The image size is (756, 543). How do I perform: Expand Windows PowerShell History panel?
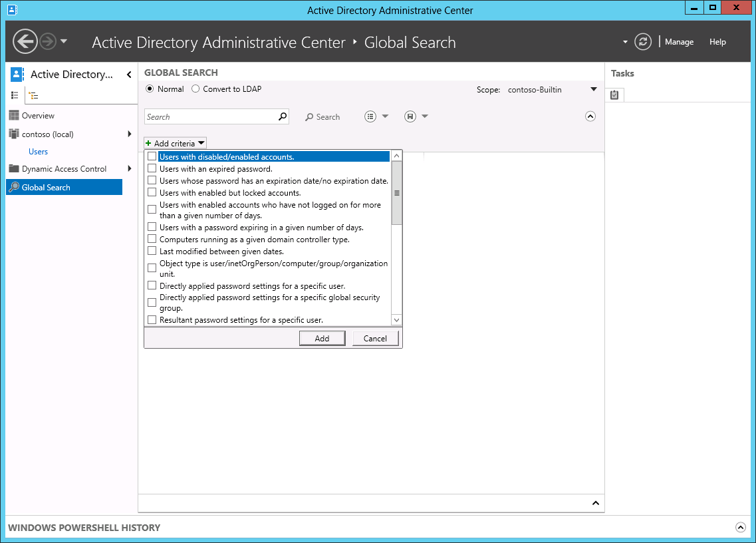click(741, 528)
